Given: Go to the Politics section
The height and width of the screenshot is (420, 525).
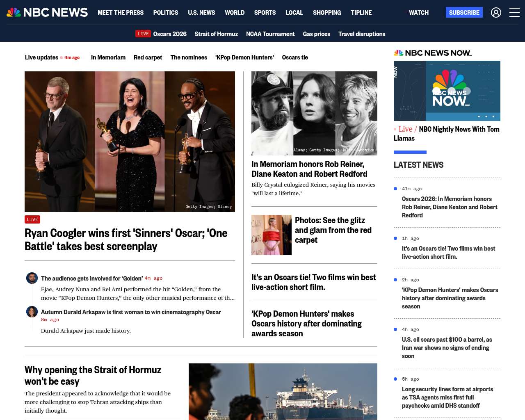Looking at the screenshot, I should point(166,13).
